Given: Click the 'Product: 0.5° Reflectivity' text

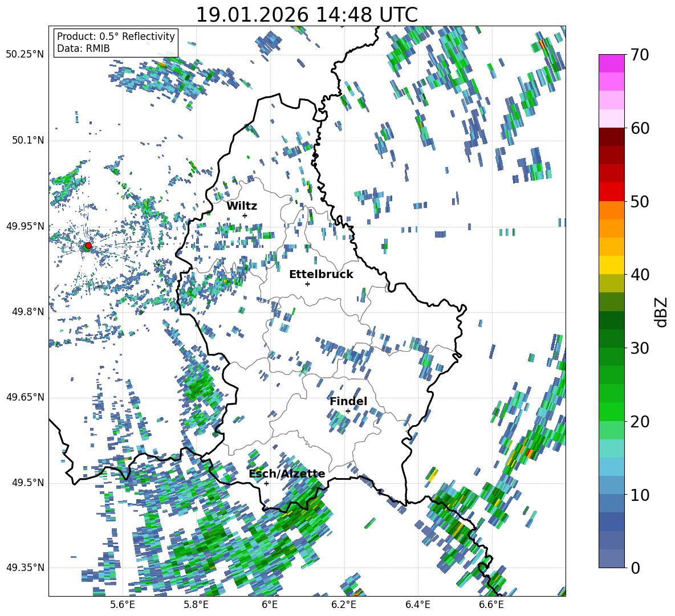Looking at the screenshot, I should tap(116, 36).
